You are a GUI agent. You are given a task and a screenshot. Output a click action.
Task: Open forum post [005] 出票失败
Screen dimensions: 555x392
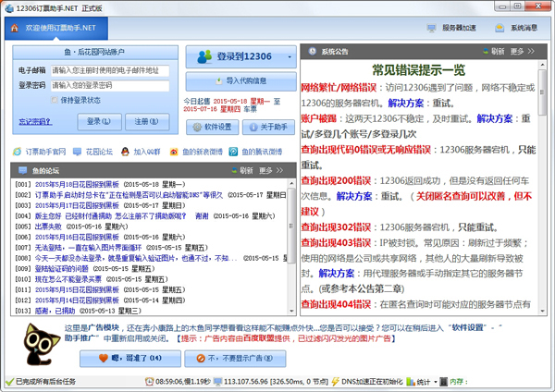point(48,227)
